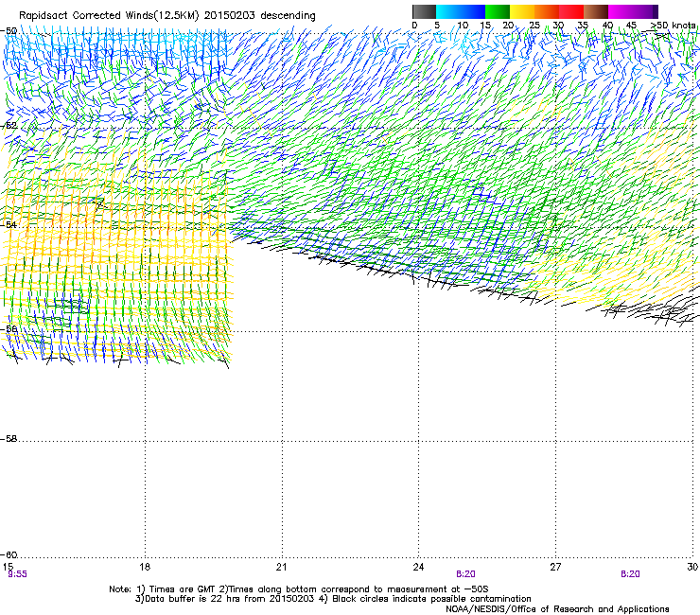Click the -58 latitude axis label
This screenshot has width=700, height=615.
pyautogui.click(x=9, y=439)
